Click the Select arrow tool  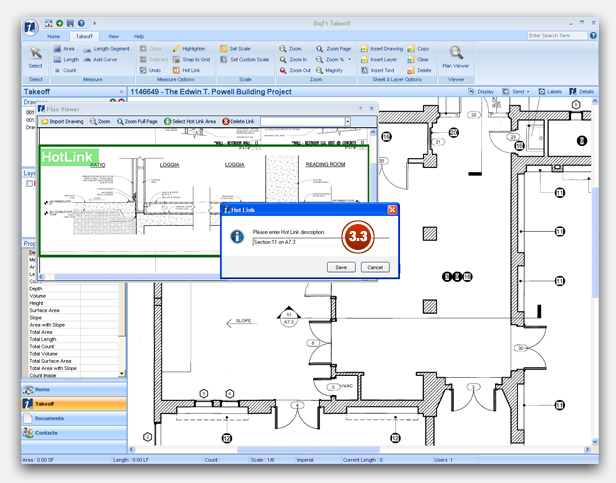point(35,57)
